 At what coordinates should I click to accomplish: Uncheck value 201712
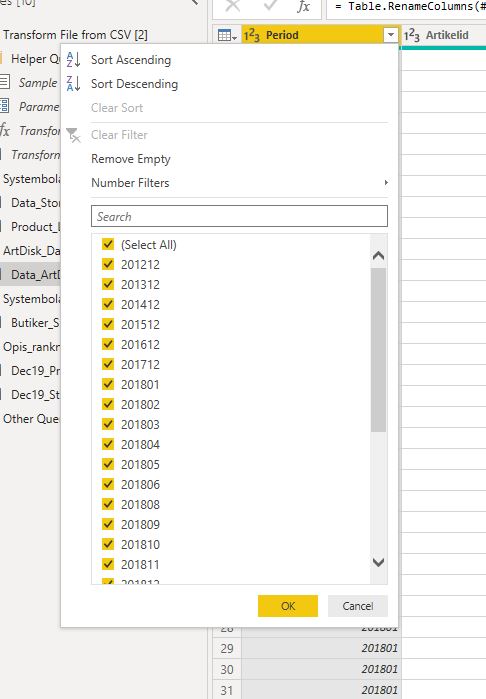point(108,364)
